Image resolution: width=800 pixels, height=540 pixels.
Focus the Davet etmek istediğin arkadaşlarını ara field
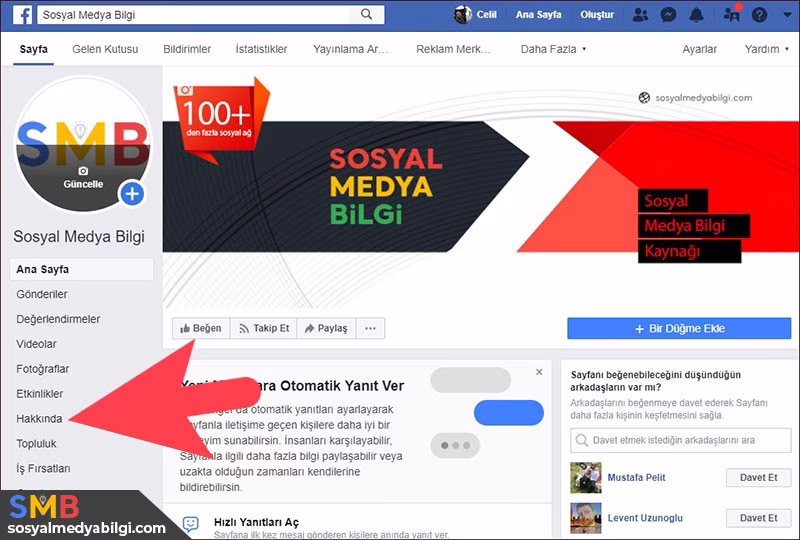[x=681, y=440]
